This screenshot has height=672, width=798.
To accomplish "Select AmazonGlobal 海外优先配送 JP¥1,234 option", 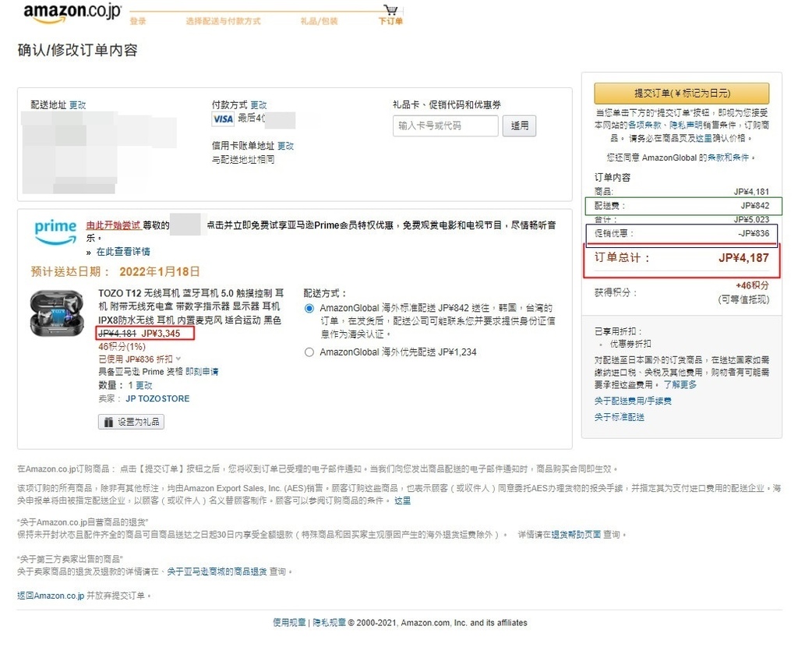I will pos(309,352).
